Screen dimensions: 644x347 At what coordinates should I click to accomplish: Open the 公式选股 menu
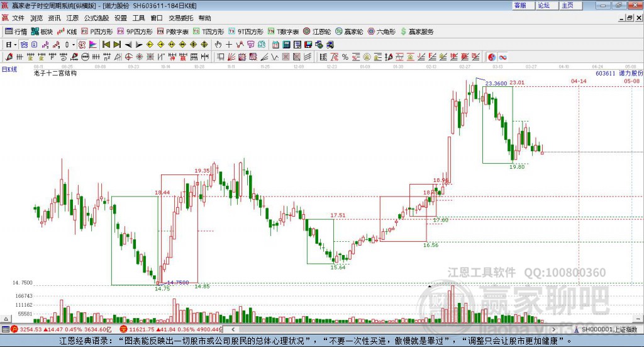[96, 18]
